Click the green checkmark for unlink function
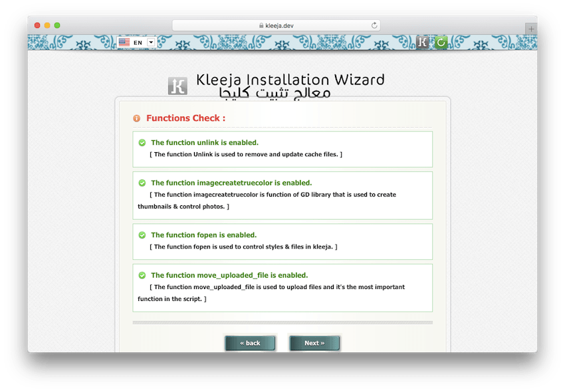The height and width of the screenshot is (392, 565). [142, 143]
